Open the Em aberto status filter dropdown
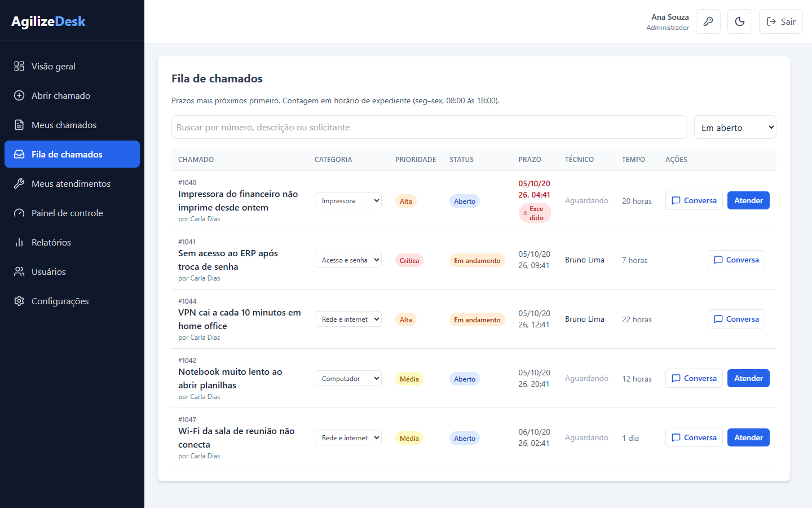 735,127
